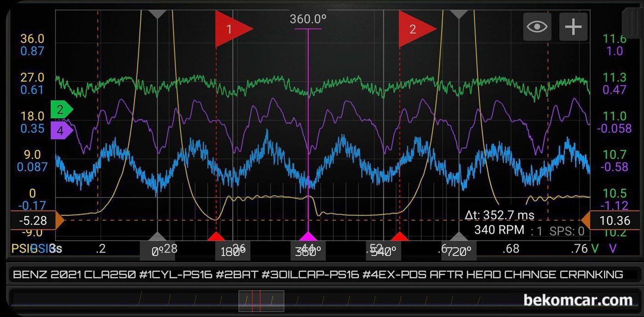Select the purple channel 4 marker
The image size is (644, 317).
[x=62, y=131]
